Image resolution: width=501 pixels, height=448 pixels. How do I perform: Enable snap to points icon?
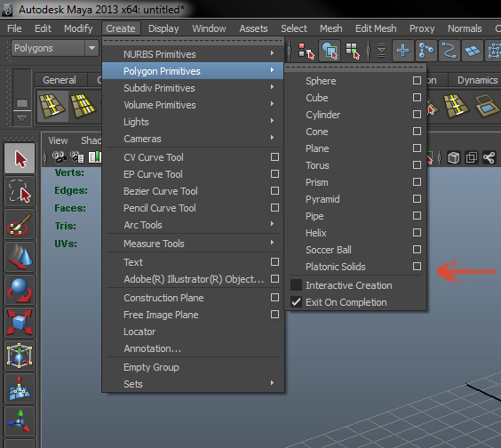[449, 51]
